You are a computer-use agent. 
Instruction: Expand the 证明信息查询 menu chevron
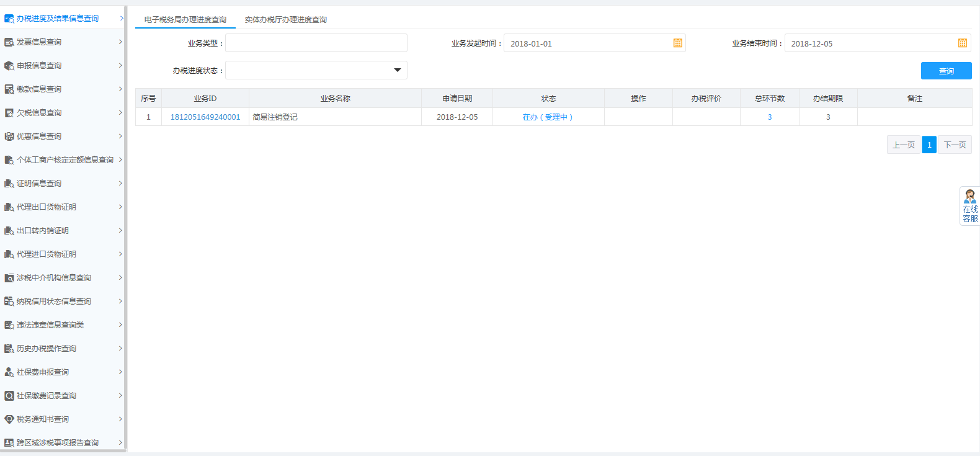point(120,184)
